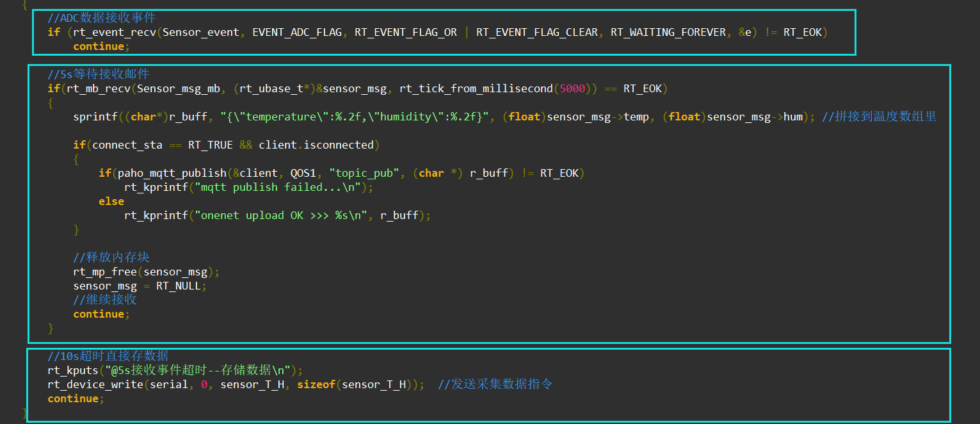Click the comment "//5s等待接收邮件"

click(99, 74)
